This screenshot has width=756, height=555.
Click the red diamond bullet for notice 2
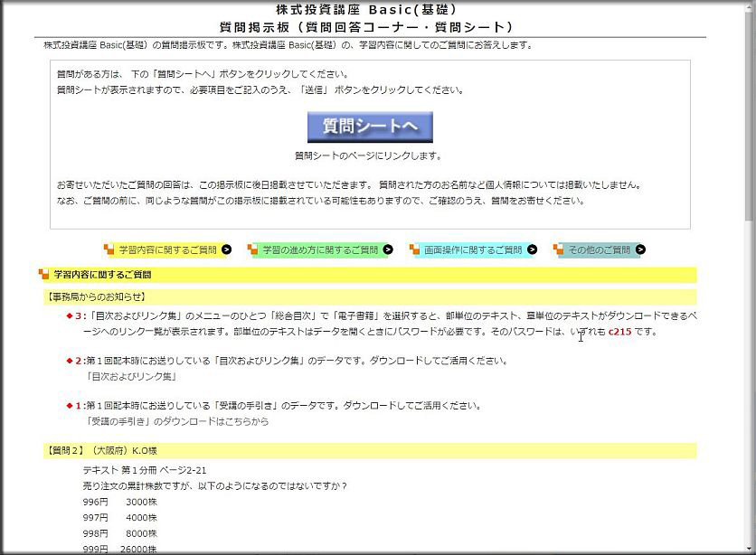70,361
